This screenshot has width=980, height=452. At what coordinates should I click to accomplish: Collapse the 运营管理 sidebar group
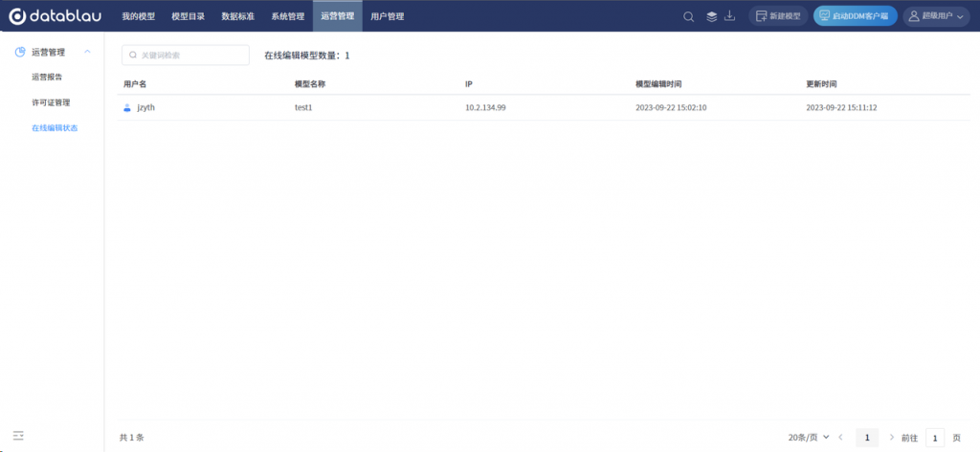(x=87, y=52)
